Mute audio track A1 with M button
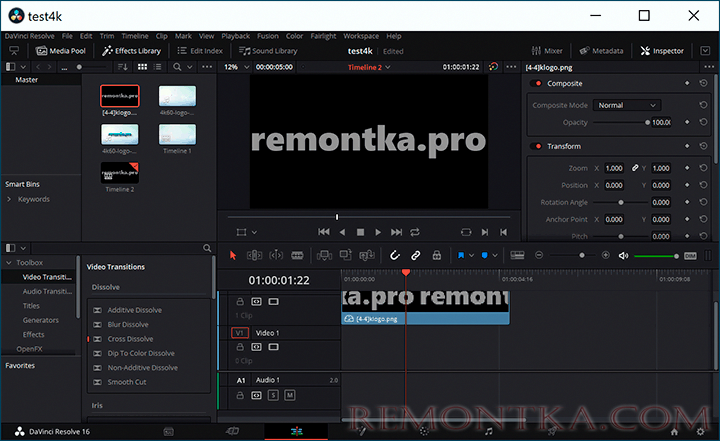 290,395
